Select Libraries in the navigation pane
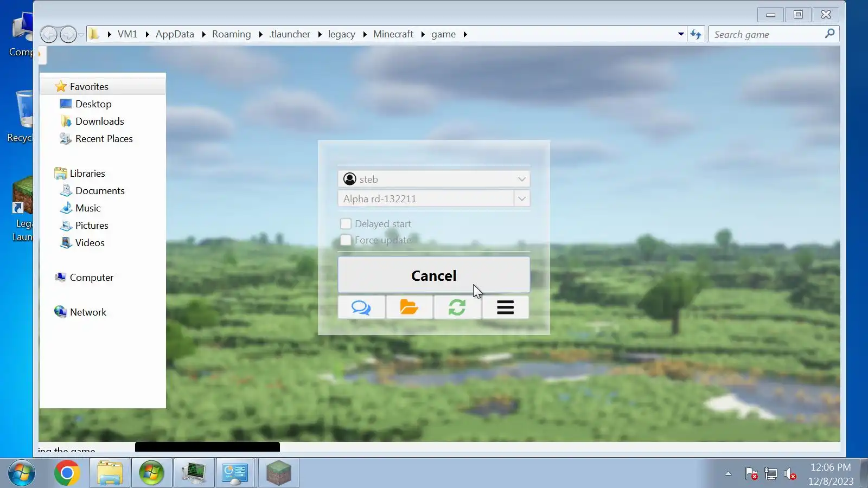The width and height of the screenshot is (868, 488). [x=87, y=174]
